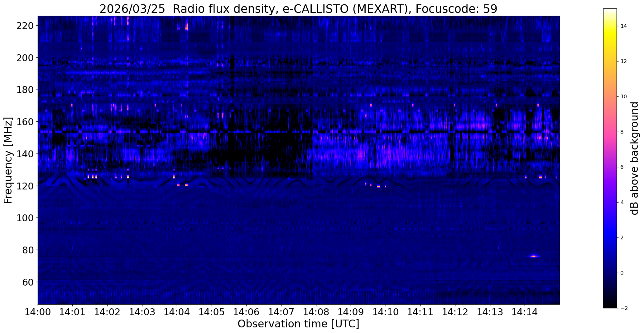
Task: Click the colorbar tick labeled 10
Action: click(624, 97)
